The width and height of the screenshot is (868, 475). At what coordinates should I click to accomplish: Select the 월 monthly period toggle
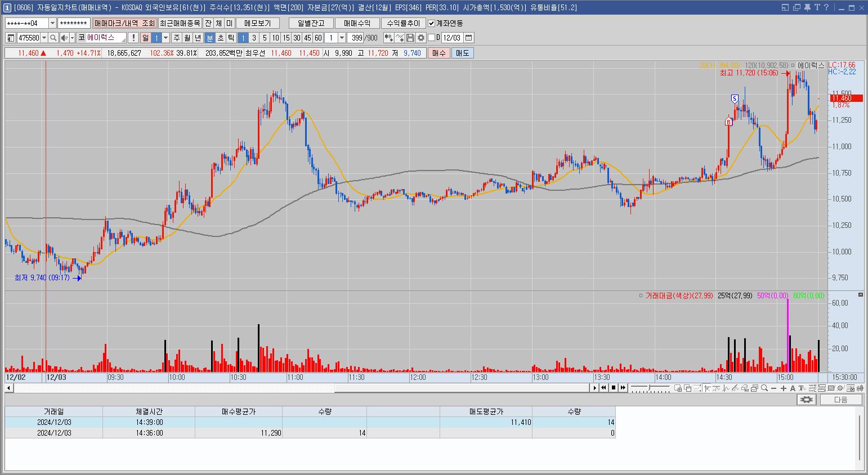click(x=187, y=38)
